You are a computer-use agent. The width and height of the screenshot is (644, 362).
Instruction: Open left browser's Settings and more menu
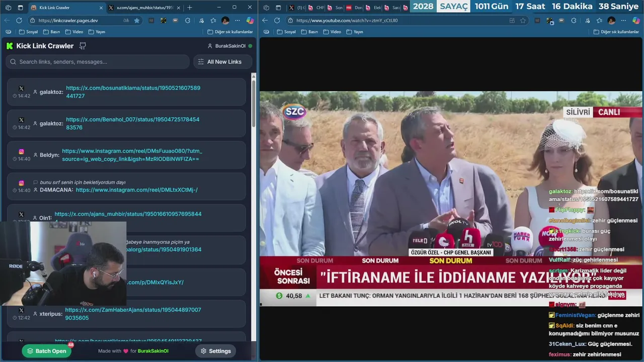click(x=238, y=21)
